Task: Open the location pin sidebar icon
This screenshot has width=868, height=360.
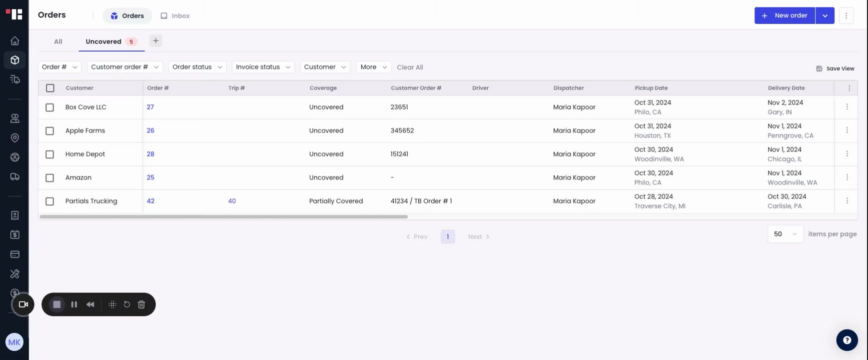Action: (x=14, y=138)
